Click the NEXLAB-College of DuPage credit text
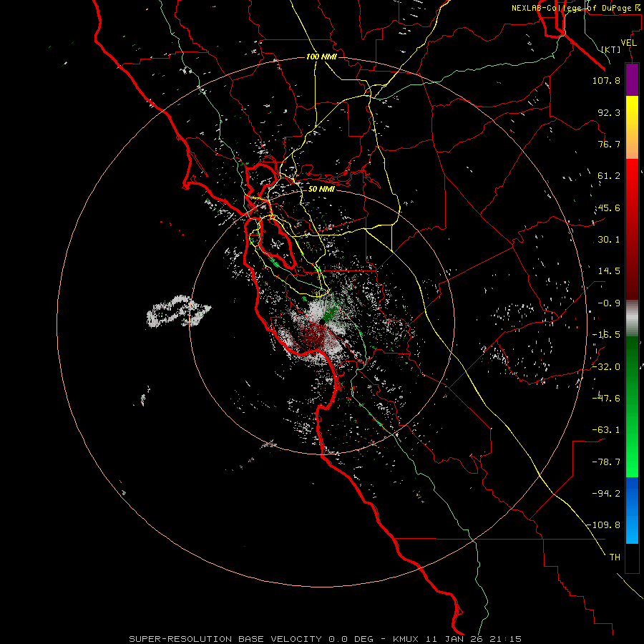Image resolution: width=644 pixels, height=644 pixels. (x=577, y=8)
